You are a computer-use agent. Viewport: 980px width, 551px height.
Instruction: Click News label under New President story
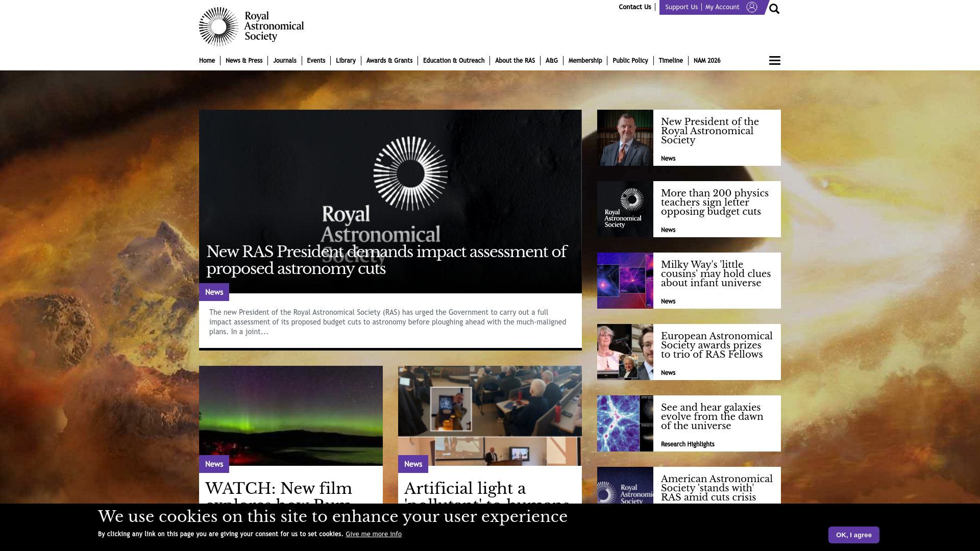[x=668, y=159]
